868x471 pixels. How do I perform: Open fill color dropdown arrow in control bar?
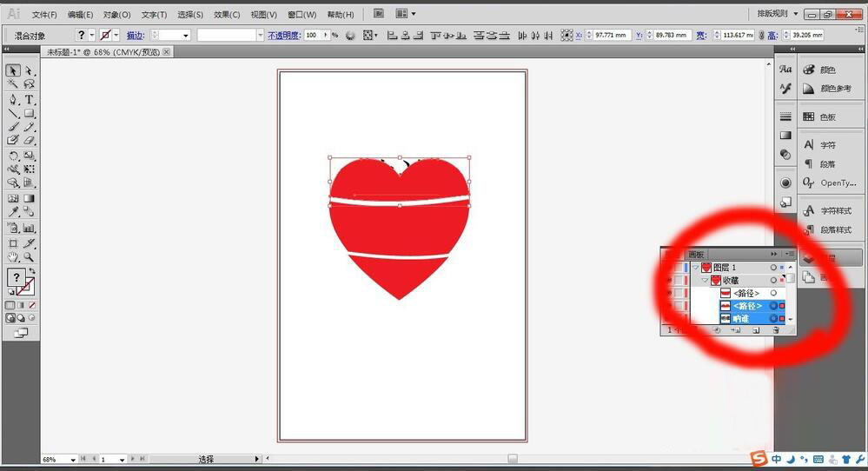92,35
